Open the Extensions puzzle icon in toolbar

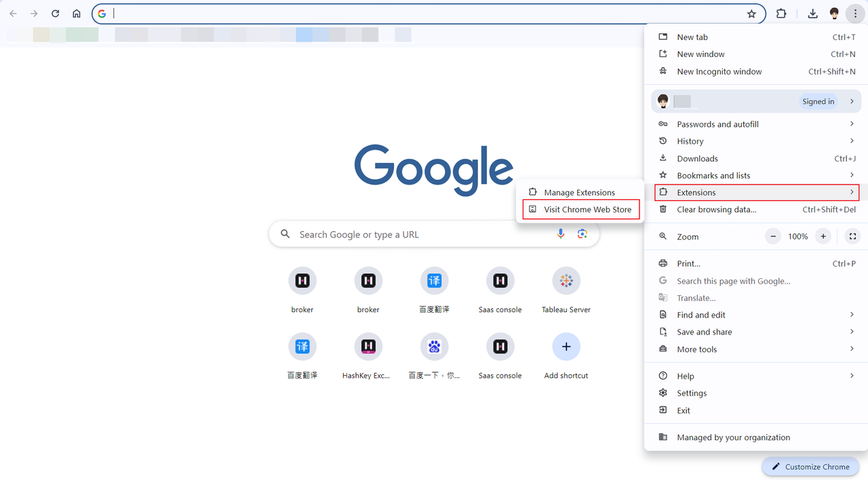click(781, 14)
